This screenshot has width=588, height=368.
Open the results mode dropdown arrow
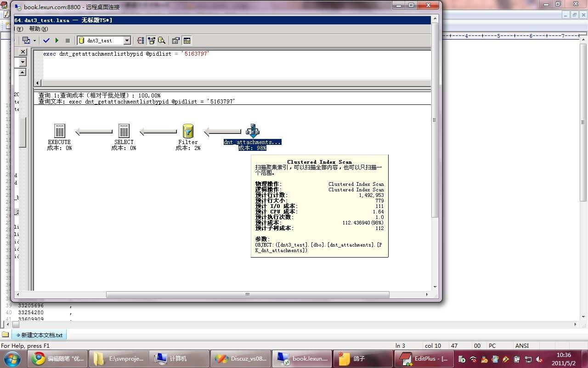point(34,40)
